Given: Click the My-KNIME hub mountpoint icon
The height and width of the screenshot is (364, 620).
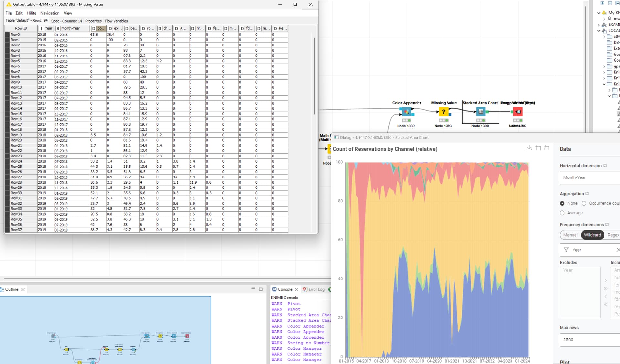Looking at the screenshot, I should pos(604,13).
